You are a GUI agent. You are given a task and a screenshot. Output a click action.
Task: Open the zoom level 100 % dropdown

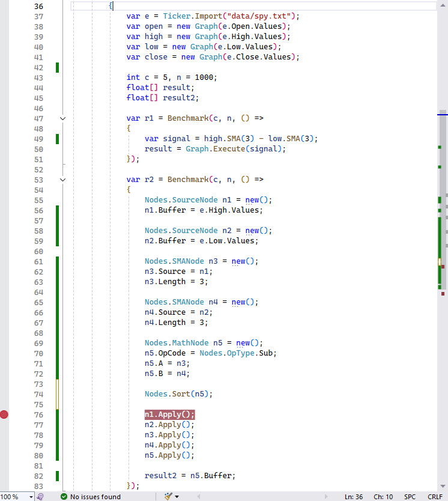31,497
